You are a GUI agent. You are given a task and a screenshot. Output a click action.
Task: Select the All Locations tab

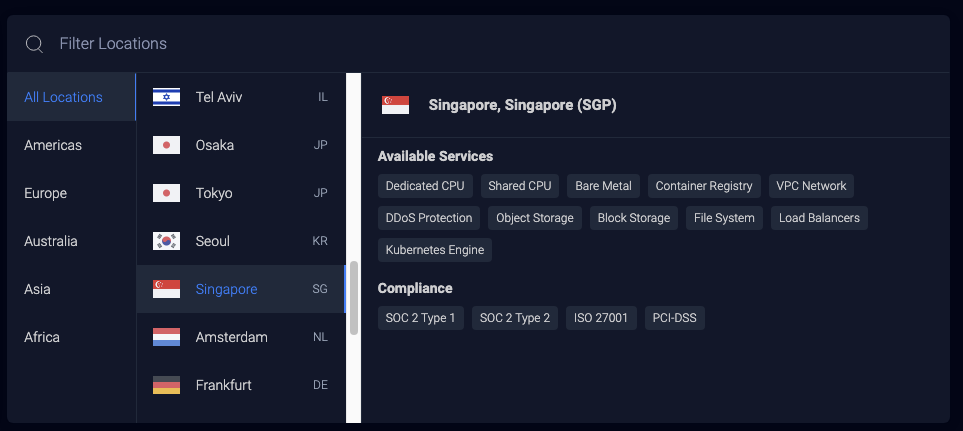(63, 97)
